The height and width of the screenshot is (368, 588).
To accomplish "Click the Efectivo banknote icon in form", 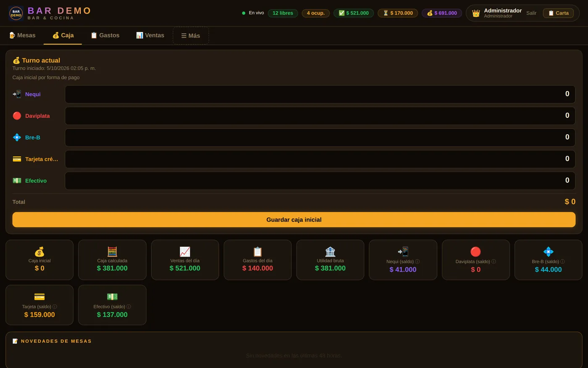I will coord(17,181).
